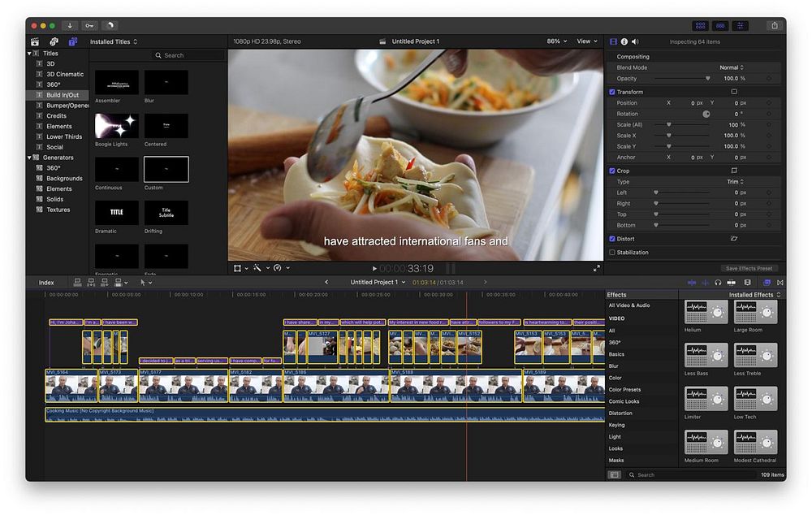
Task: Show the Photos and Audio sidebar
Action: [54, 41]
